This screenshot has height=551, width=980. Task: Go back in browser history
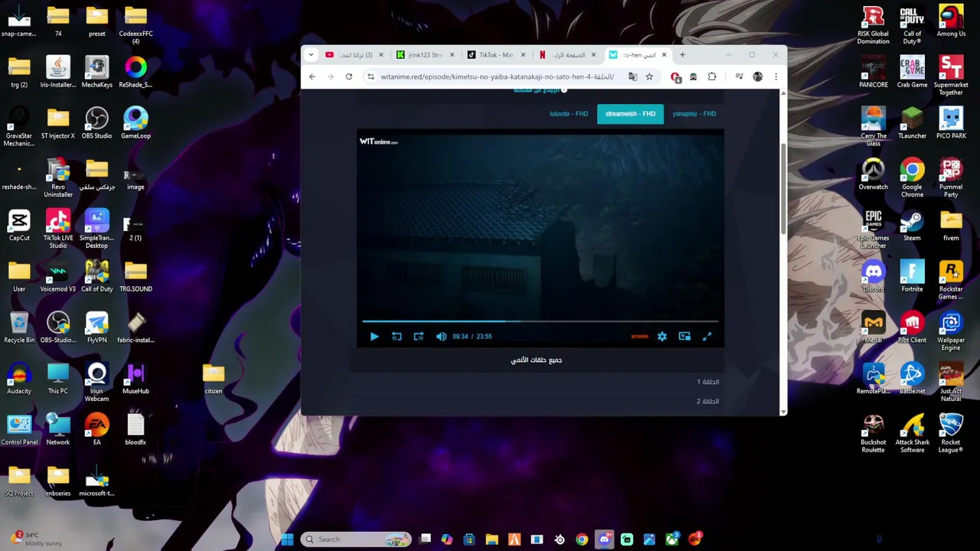(312, 77)
